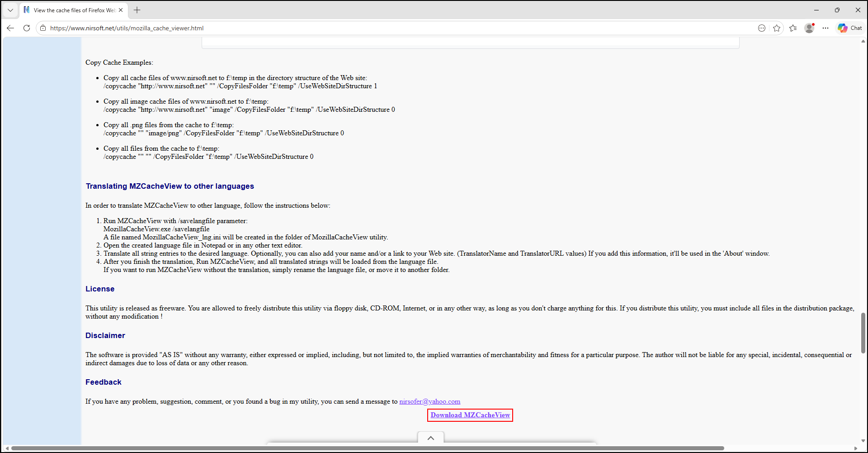Viewport: 868px width, 453px height.
Task: Click the scroll down arrow
Action: coord(863,441)
